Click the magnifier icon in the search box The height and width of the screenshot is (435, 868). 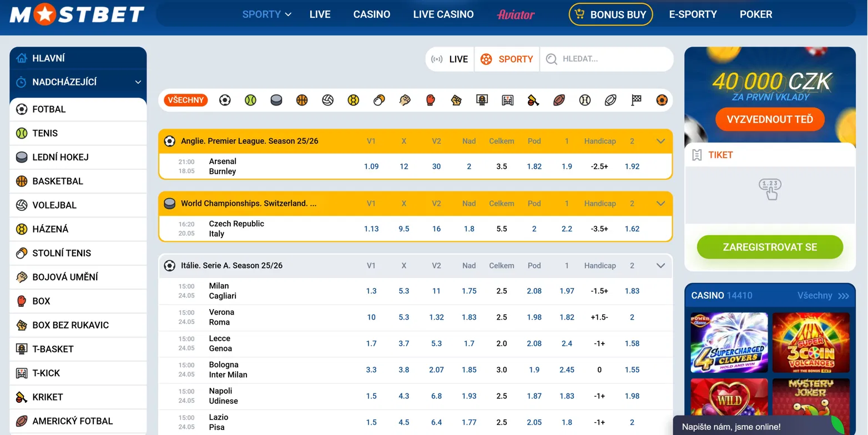[x=551, y=59]
